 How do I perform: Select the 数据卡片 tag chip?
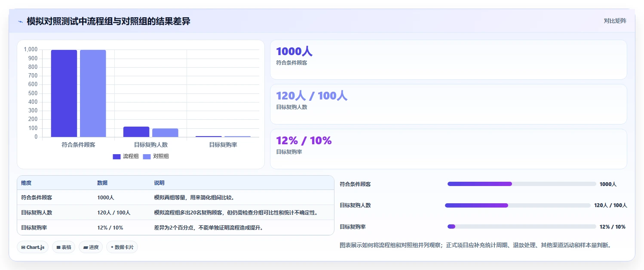(x=122, y=247)
